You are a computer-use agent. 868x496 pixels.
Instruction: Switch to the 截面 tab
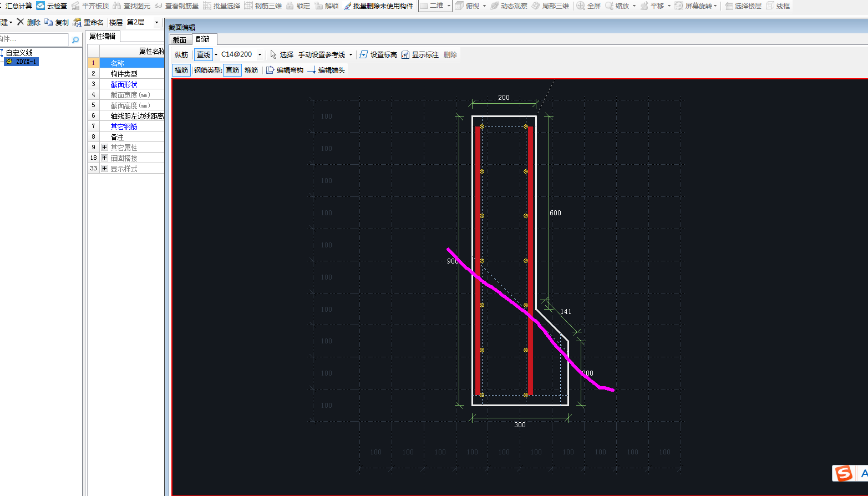point(180,40)
